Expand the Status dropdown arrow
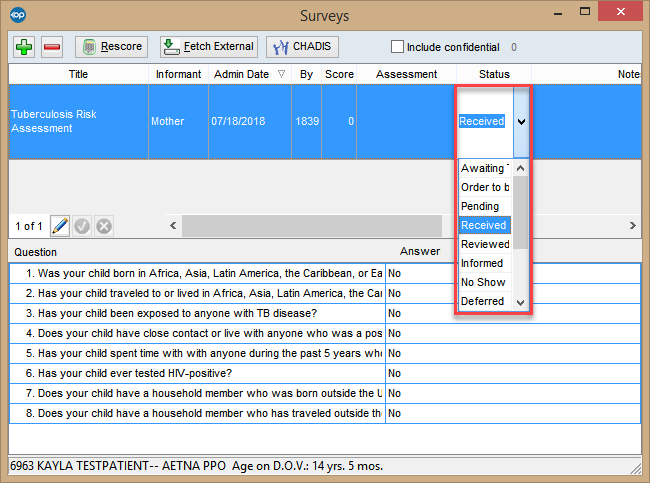This screenshot has width=650, height=483. 521,121
